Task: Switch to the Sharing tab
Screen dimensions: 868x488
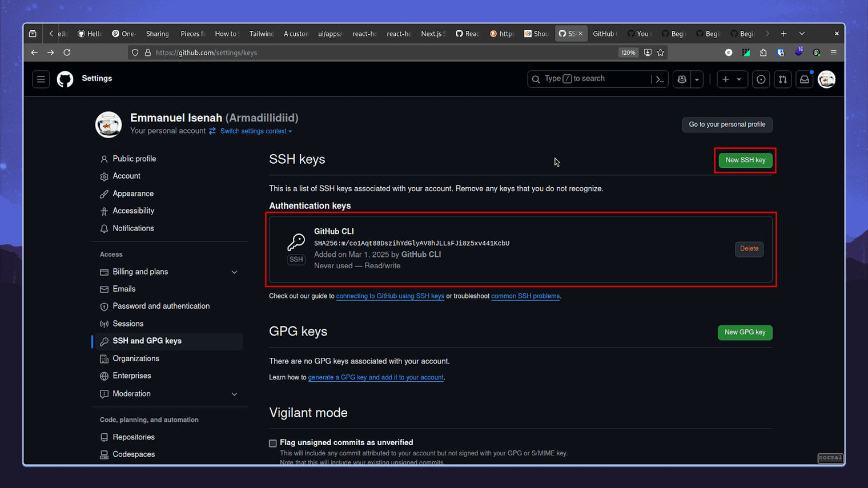Action: tap(158, 34)
